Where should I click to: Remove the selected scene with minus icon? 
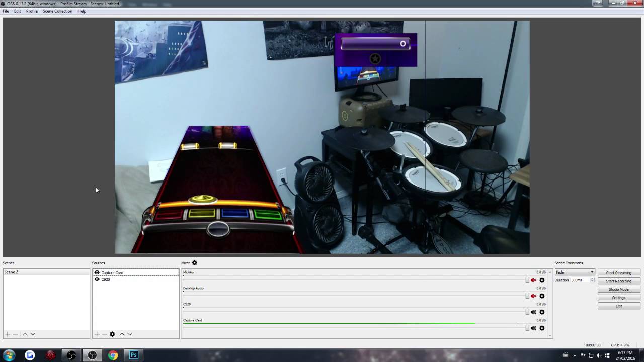pos(16,334)
